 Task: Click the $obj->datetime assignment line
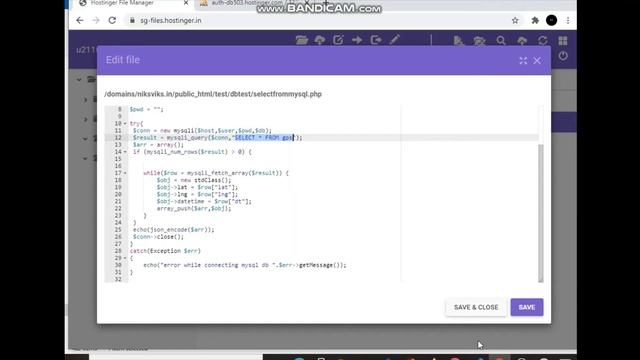coord(204,201)
